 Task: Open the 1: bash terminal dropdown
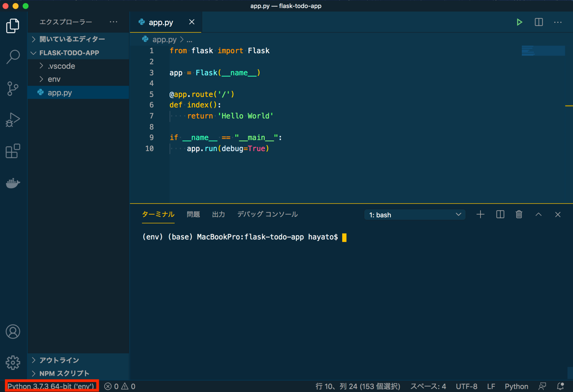(415, 215)
